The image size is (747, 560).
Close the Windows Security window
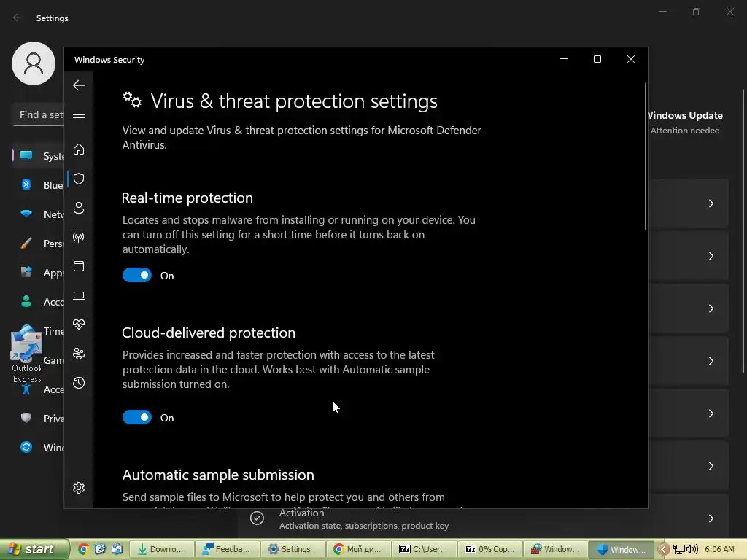(x=631, y=59)
